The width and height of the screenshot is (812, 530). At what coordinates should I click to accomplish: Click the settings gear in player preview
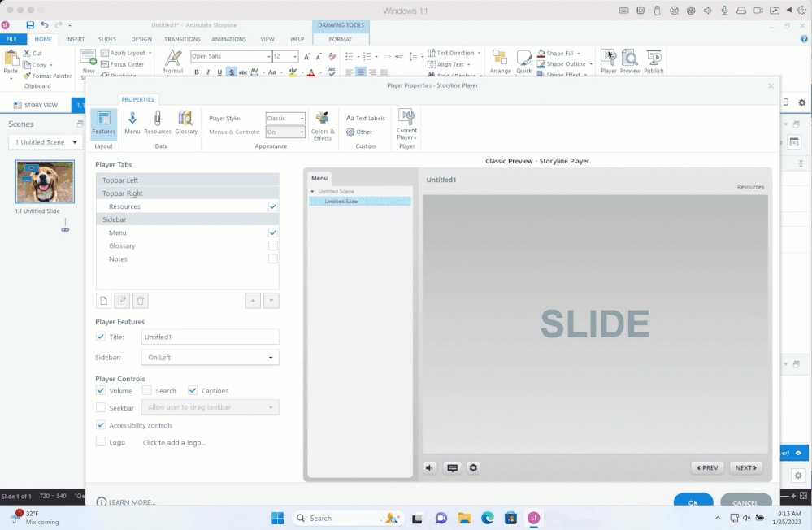coord(473,467)
